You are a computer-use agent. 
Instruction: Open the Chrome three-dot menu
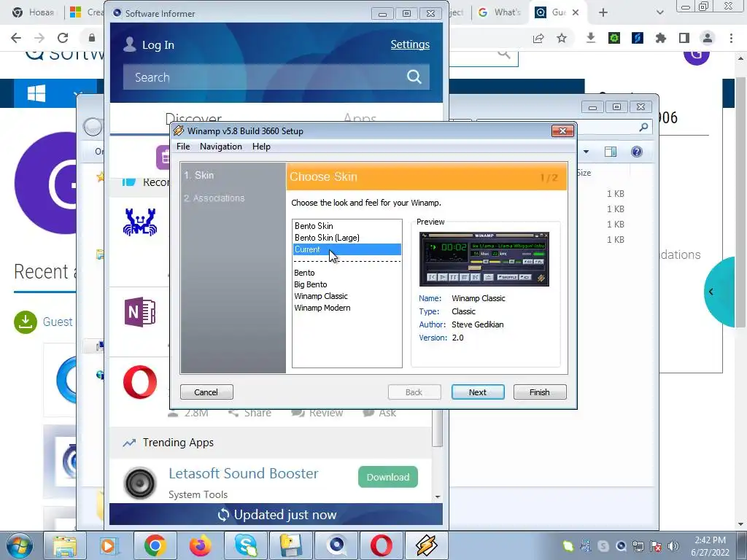click(x=731, y=38)
